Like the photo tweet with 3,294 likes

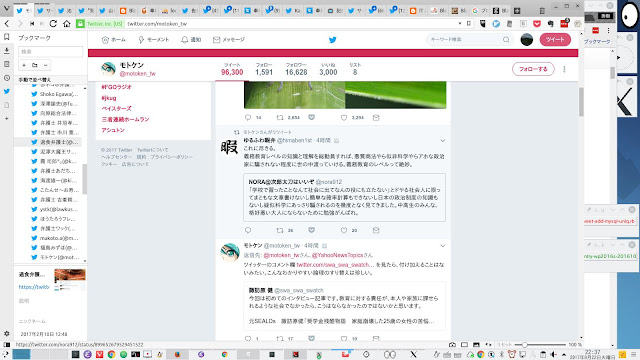344,118
